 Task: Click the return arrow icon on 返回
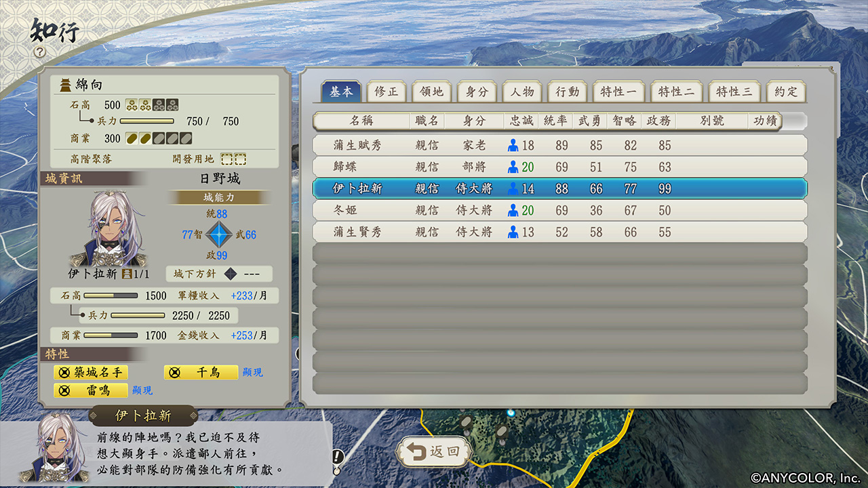(x=416, y=451)
